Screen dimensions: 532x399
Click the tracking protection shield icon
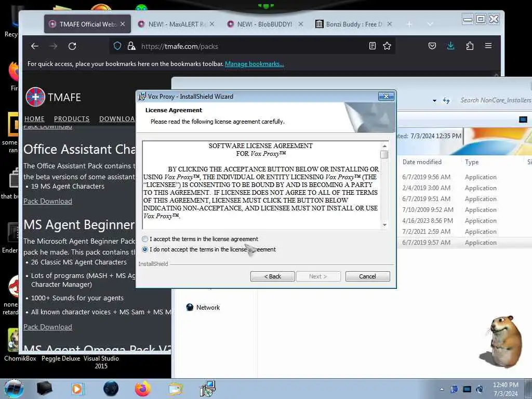tap(117, 46)
